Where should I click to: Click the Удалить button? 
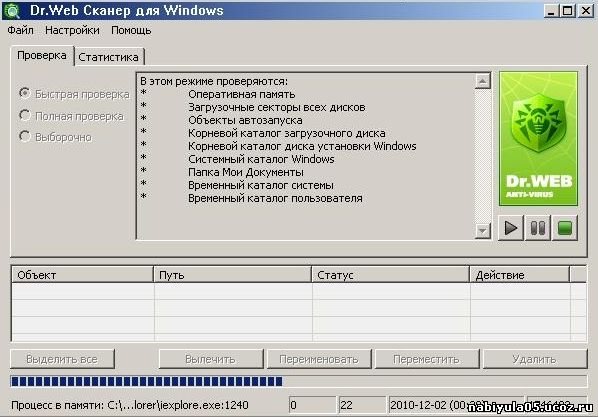pyautogui.click(x=535, y=359)
